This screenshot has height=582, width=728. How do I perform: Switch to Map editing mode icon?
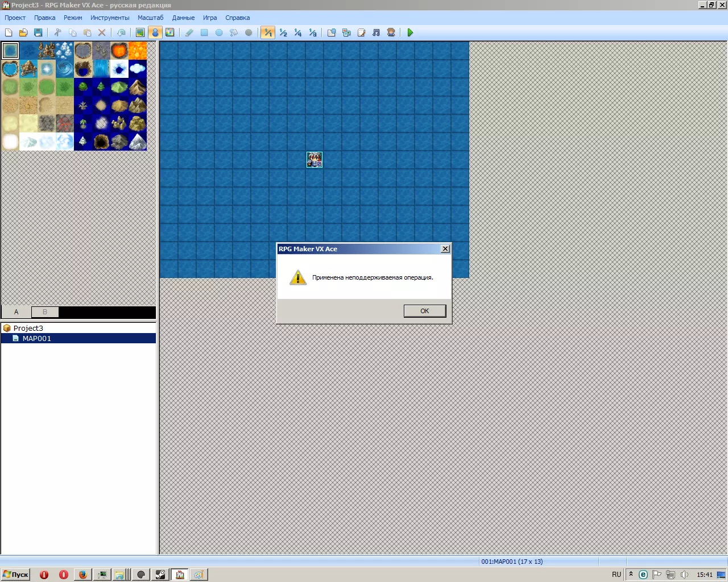coord(140,32)
